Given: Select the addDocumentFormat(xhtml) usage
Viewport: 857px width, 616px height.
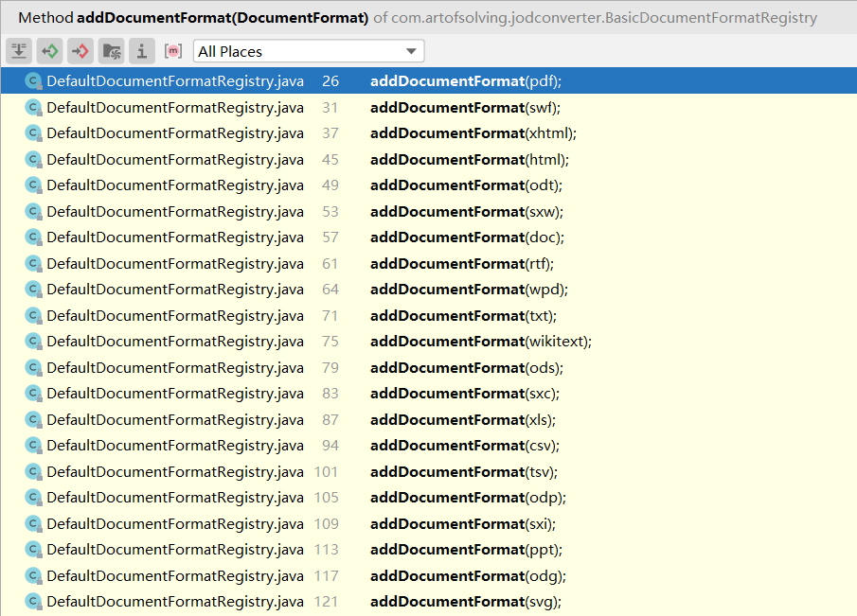Looking at the screenshot, I should 473,133.
